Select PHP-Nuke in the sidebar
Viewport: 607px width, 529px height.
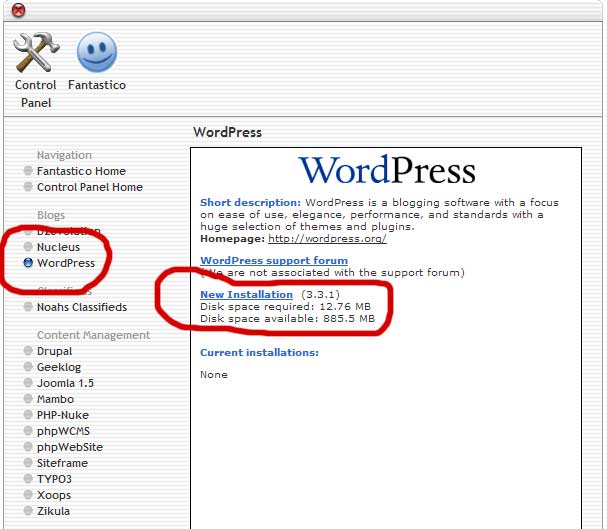point(63,415)
